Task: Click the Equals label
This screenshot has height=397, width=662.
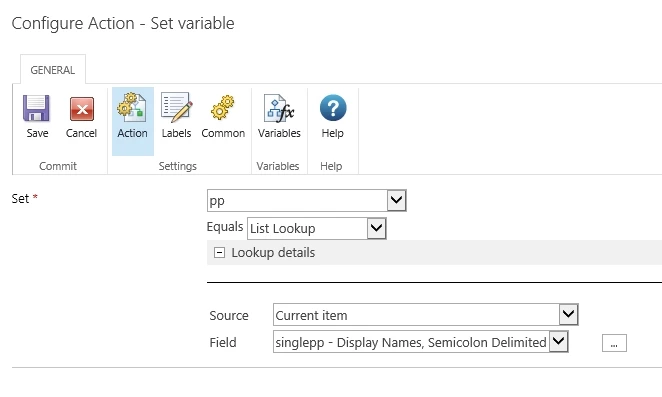Action: point(225,227)
